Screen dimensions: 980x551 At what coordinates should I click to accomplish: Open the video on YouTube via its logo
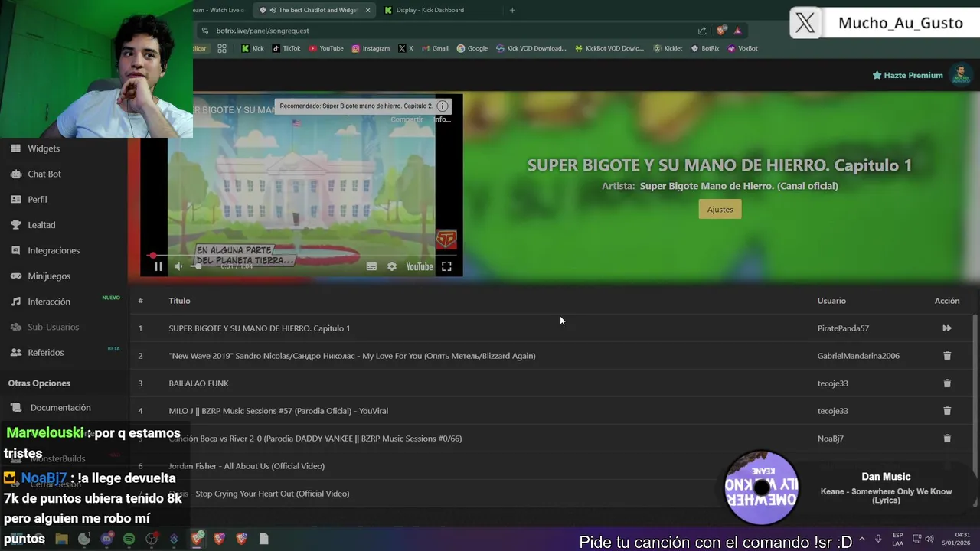pos(419,266)
